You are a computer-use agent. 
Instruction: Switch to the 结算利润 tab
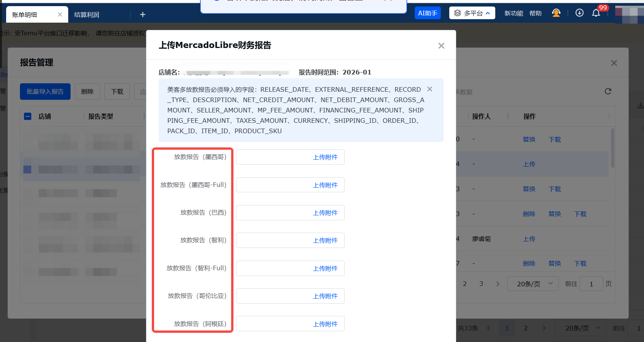(x=87, y=15)
